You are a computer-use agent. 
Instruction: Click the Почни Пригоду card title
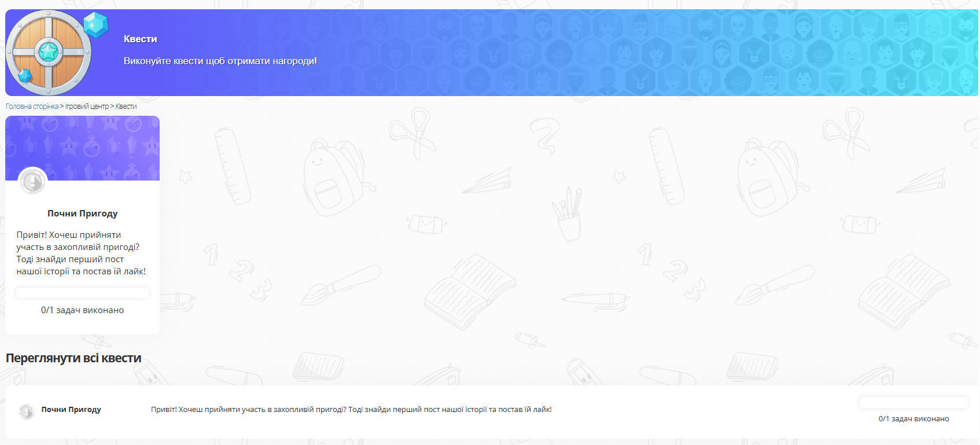point(82,214)
